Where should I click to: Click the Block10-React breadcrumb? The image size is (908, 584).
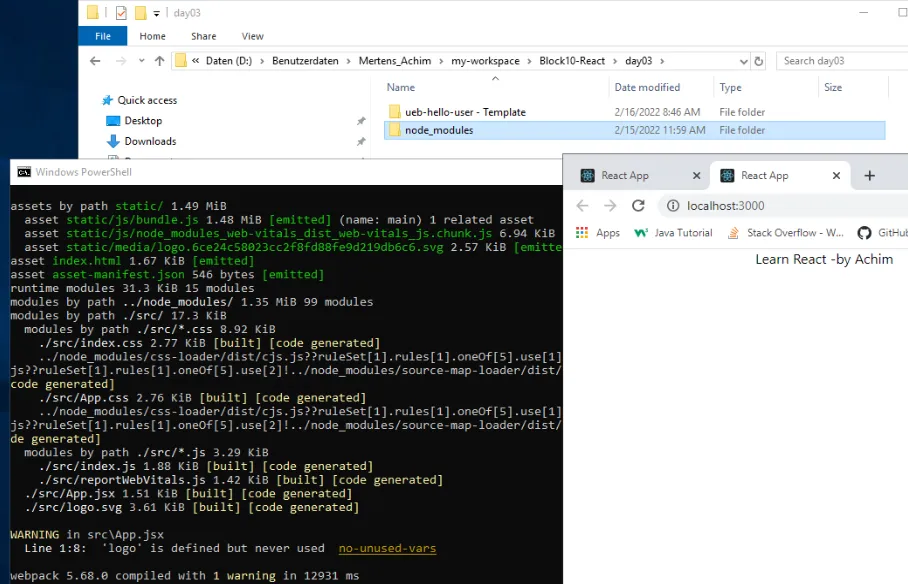pyautogui.click(x=572, y=61)
